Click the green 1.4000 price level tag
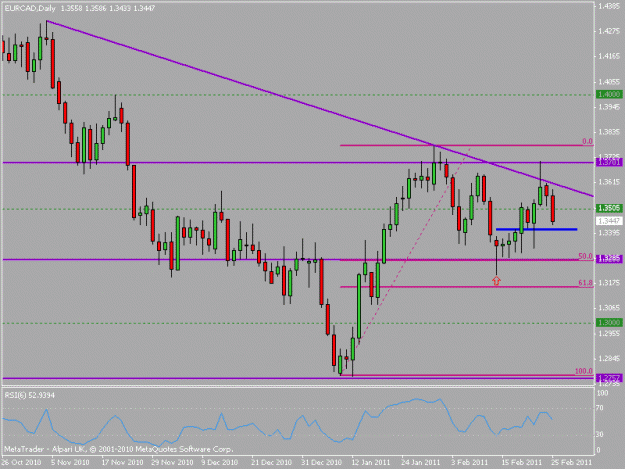Image resolution: width=625 pixels, height=469 pixels. [609, 94]
